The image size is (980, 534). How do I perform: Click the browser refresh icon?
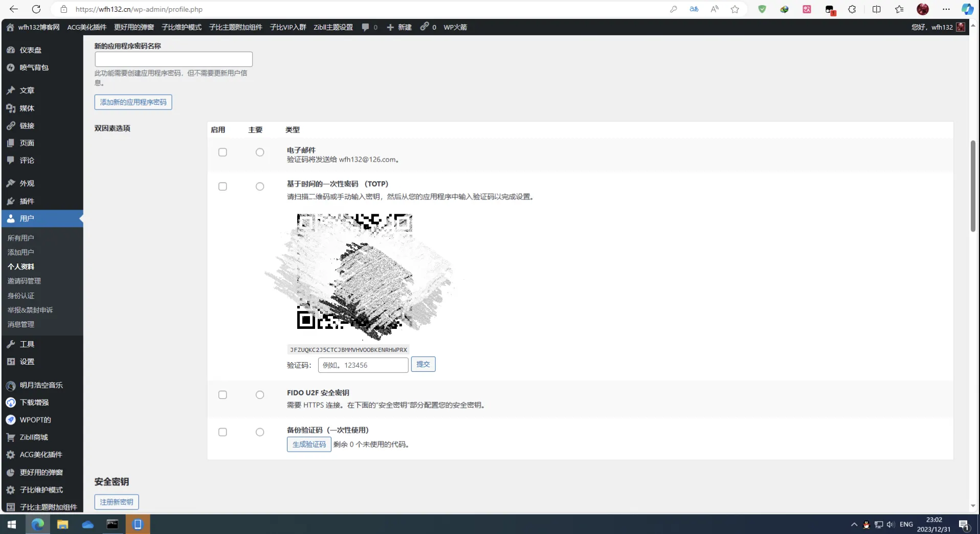tap(36, 9)
